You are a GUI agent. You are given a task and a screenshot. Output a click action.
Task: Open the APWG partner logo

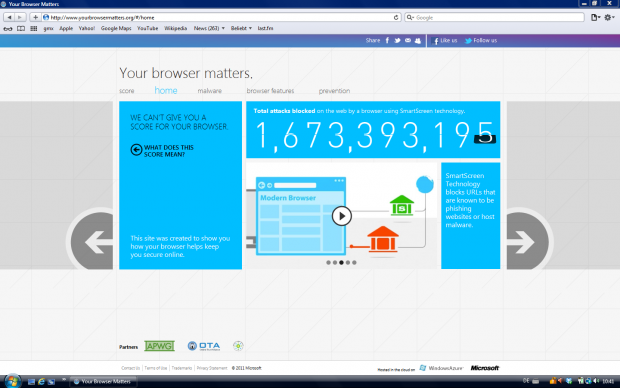pyautogui.click(x=159, y=346)
